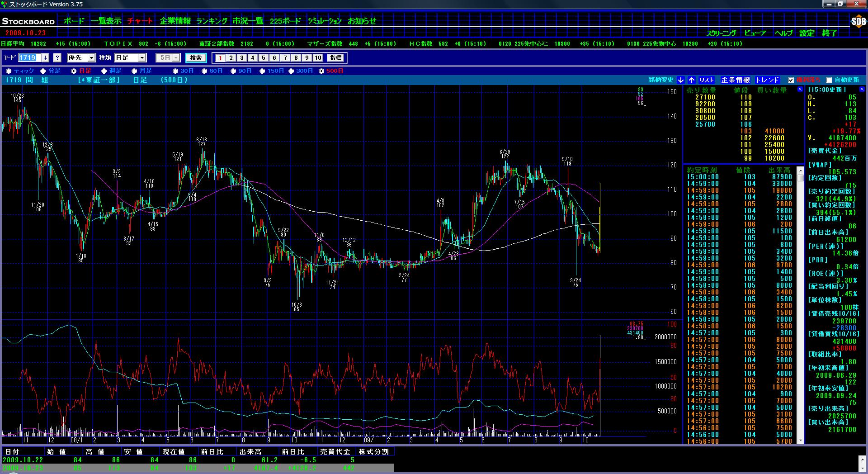Select the 週足 weekly chart radio button
The width and height of the screenshot is (868, 474).
pyautogui.click(x=104, y=71)
